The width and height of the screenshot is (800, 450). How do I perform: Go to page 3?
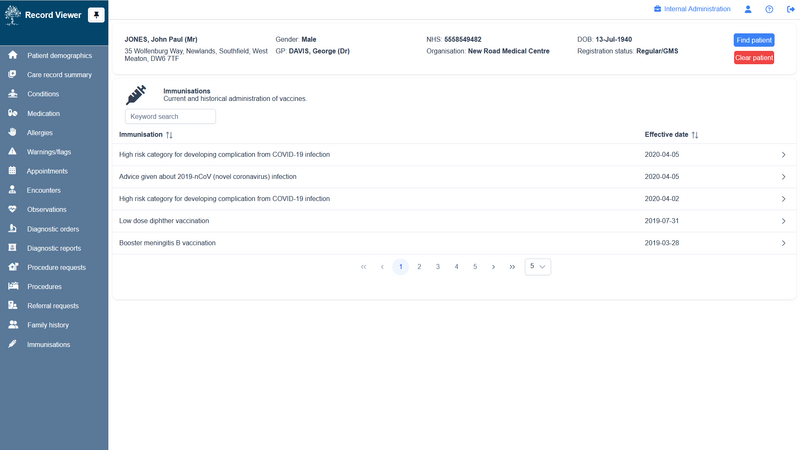[438, 267]
